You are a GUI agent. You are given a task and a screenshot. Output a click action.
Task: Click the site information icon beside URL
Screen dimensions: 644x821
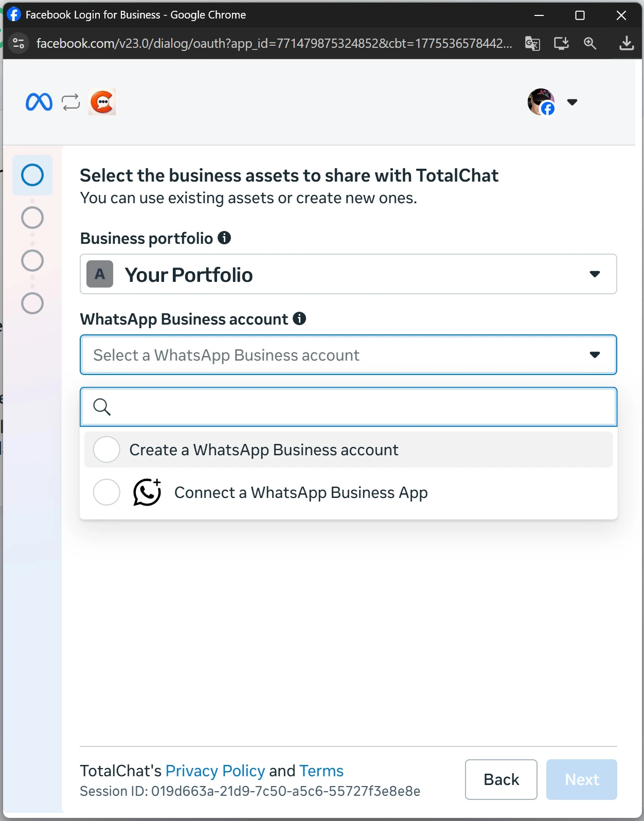(19, 43)
